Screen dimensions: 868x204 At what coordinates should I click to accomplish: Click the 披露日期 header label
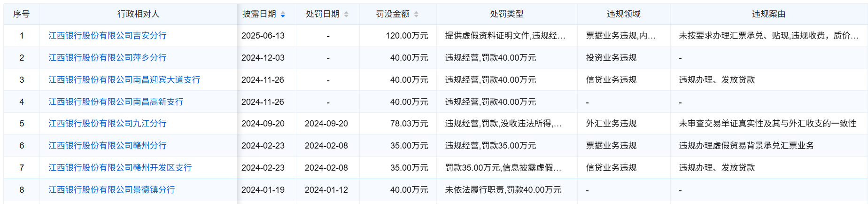tap(259, 14)
